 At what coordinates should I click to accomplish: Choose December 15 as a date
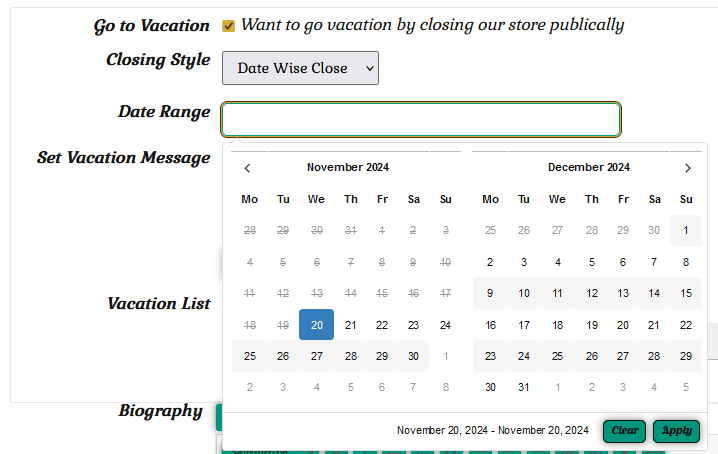pos(686,294)
